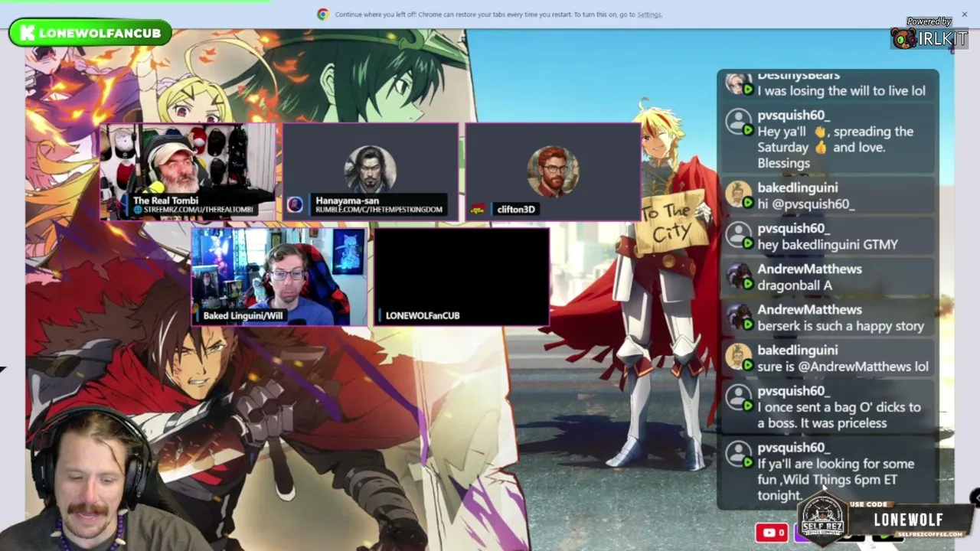The image size is (980, 551).
Task: Click the STREEMRZ.COM/U/THEREALTOMBI link text
Action: point(198,210)
